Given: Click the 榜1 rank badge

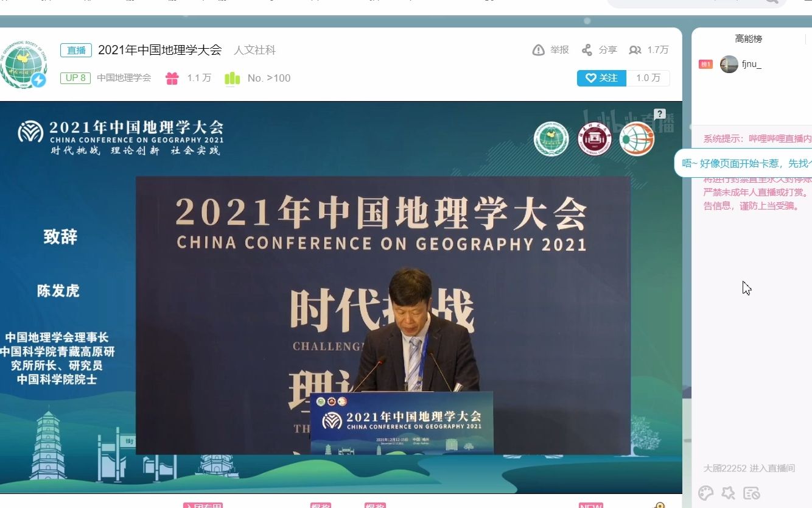Looking at the screenshot, I should (x=705, y=65).
